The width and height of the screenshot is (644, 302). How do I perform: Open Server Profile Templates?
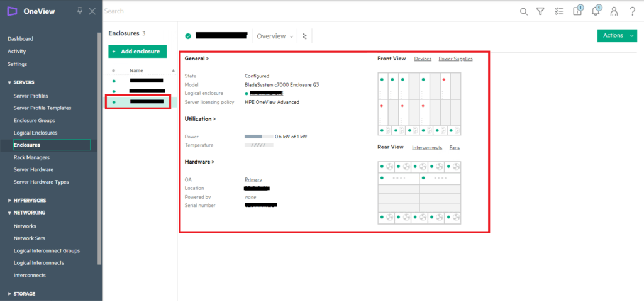(42, 108)
